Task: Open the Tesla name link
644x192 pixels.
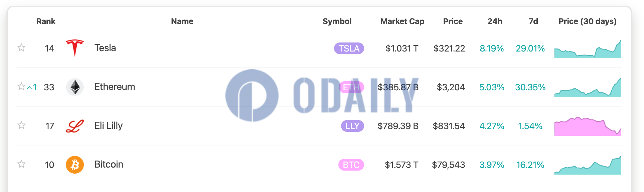Action: point(105,48)
